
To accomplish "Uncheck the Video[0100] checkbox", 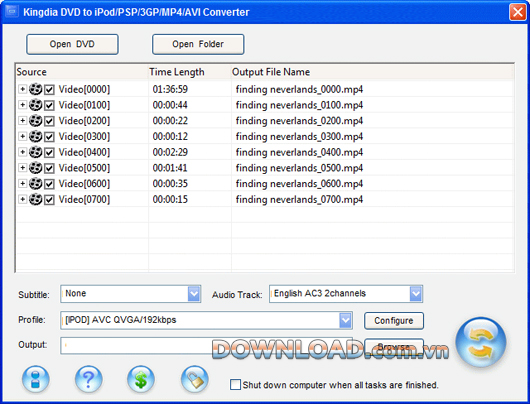I will [x=49, y=105].
